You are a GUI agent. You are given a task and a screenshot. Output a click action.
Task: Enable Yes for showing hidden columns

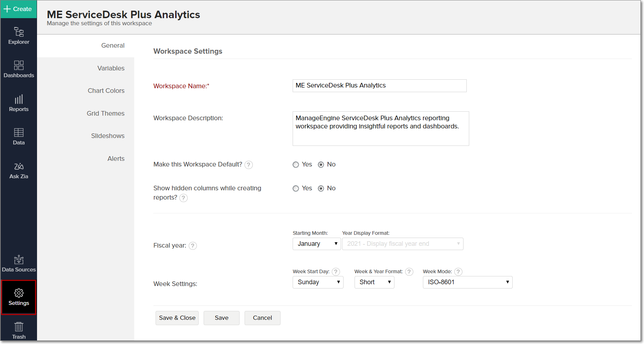pyautogui.click(x=295, y=188)
